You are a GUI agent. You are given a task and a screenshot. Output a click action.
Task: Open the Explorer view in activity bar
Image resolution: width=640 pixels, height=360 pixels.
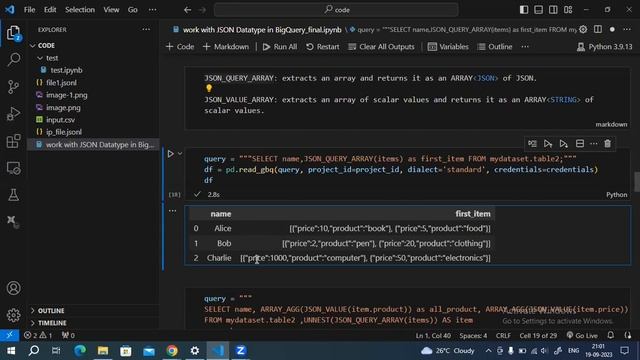13,33
